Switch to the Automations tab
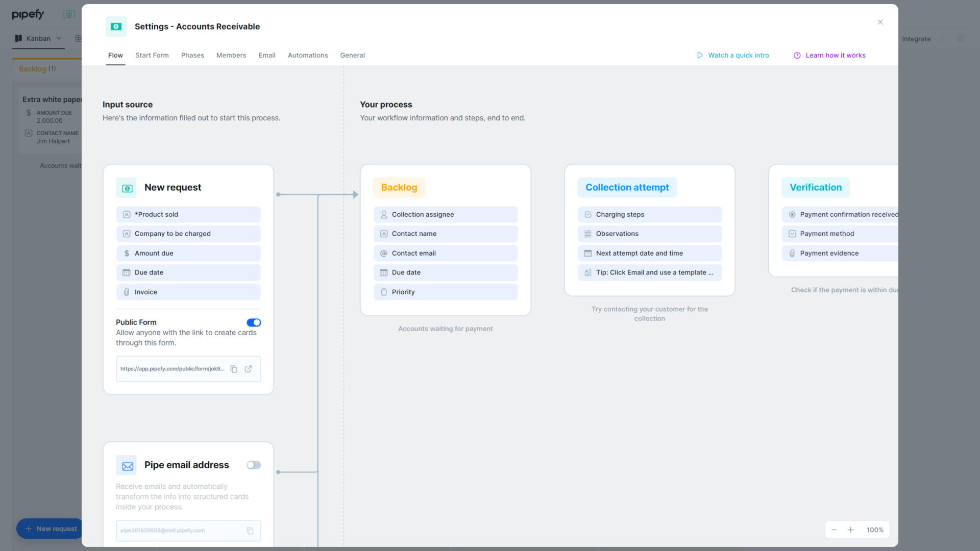This screenshot has height=551, width=980. click(x=307, y=55)
